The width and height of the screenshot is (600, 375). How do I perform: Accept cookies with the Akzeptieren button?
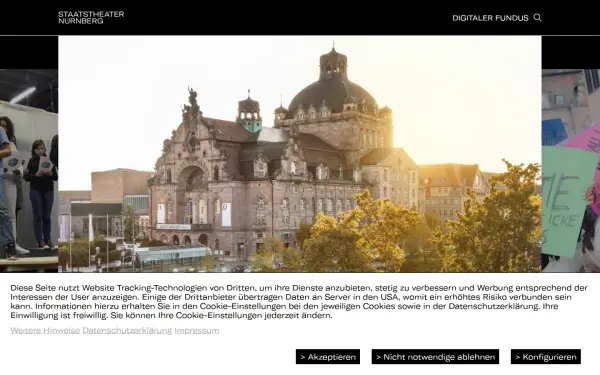pyautogui.click(x=328, y=357)
